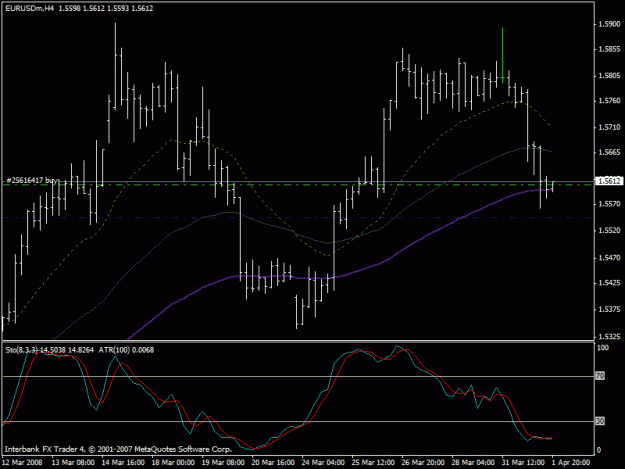Click the ATR(100) 0.0068 label

coord(126,350)
